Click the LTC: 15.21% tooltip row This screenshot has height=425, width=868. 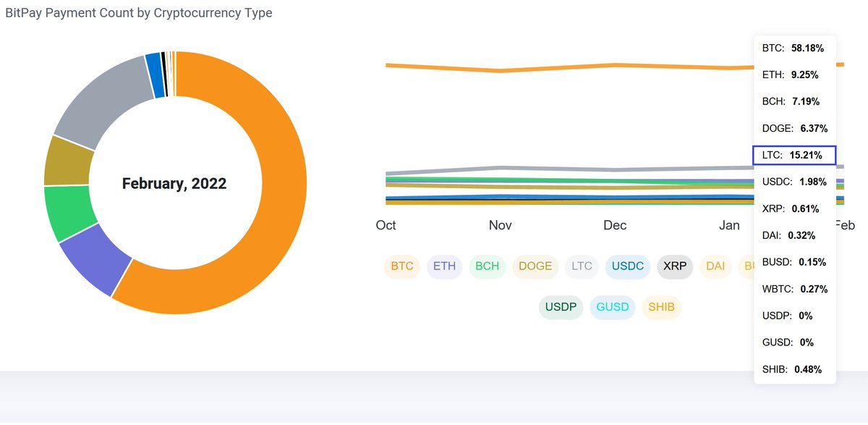pyautogui.click(x=795, y=155)
